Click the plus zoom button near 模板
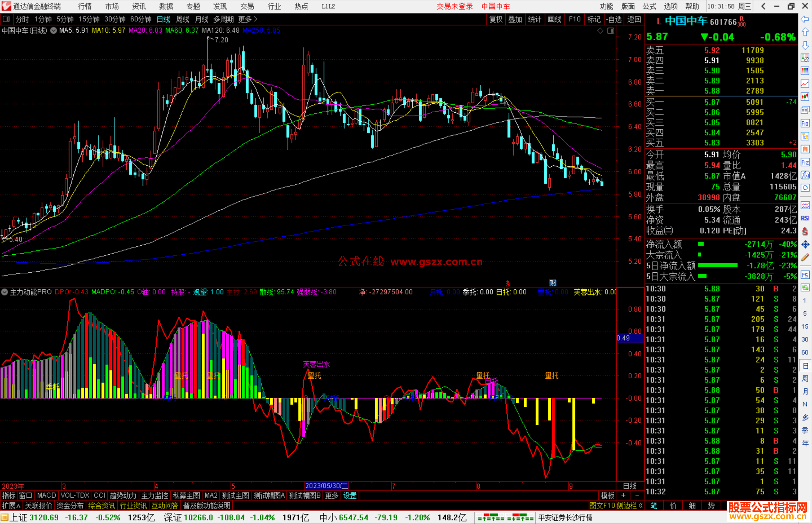The height and width of the screenshot is (524, 812). [x=623, y=495]
